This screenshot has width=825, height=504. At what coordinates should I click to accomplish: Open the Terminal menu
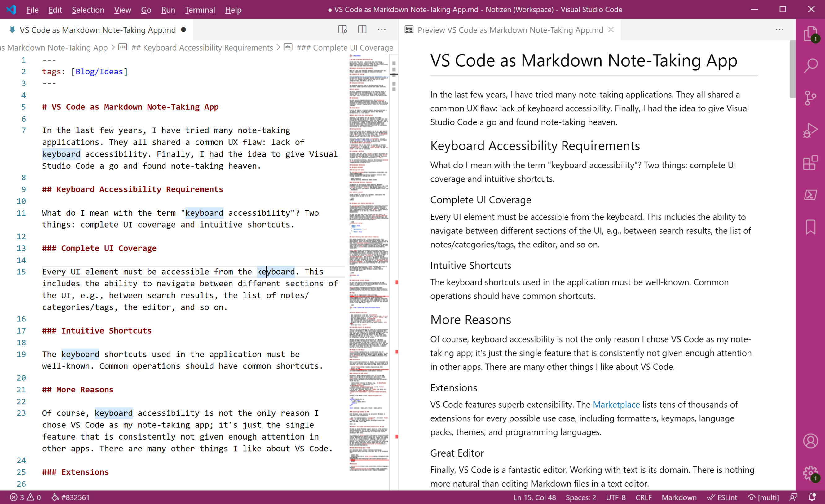click(x=200, y=10)
